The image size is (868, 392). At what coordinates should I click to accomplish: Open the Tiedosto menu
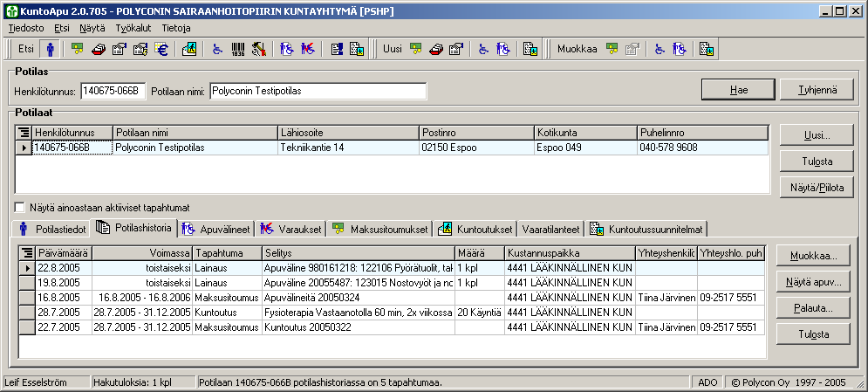[x=26, y=28]
